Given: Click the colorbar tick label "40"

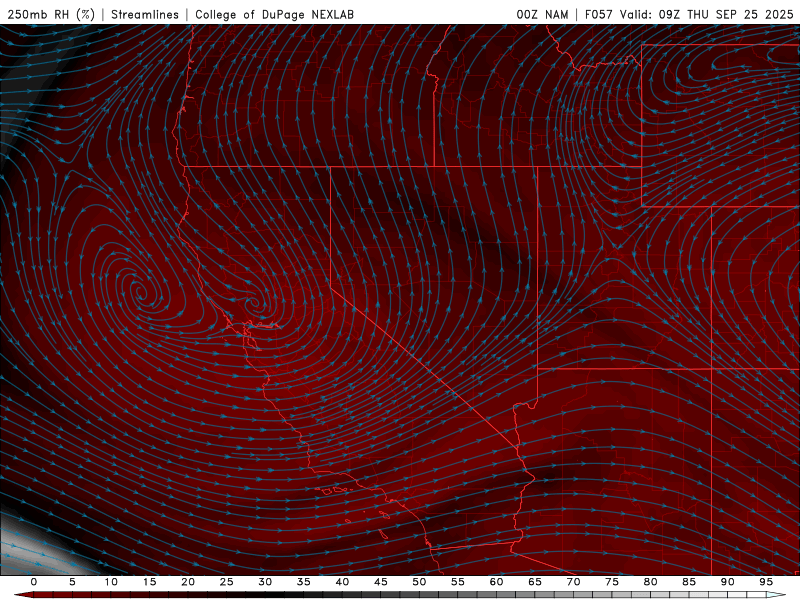Looking at the screenshot, I should point(342,582).
